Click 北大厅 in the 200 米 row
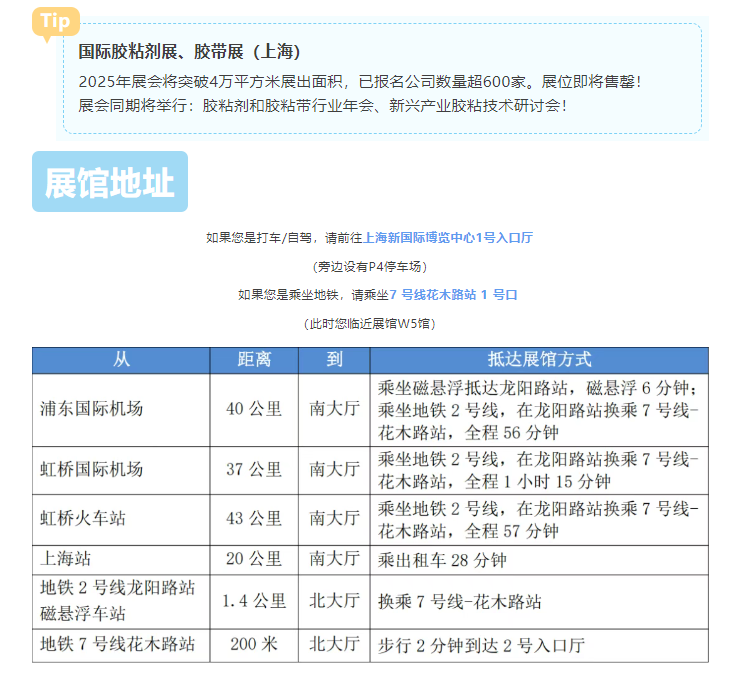The width and height of the screenshot is (734, 678). (x=334, y=645)
